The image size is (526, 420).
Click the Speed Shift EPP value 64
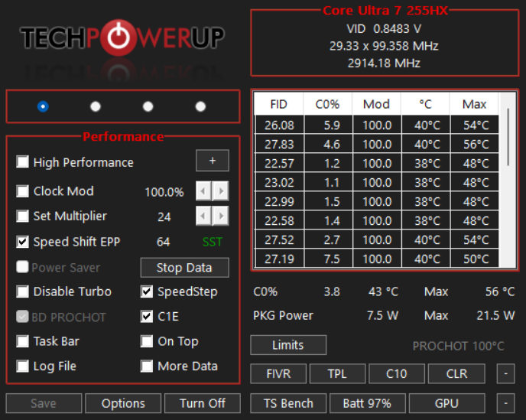pyautogui.click(x=163, y=242)
